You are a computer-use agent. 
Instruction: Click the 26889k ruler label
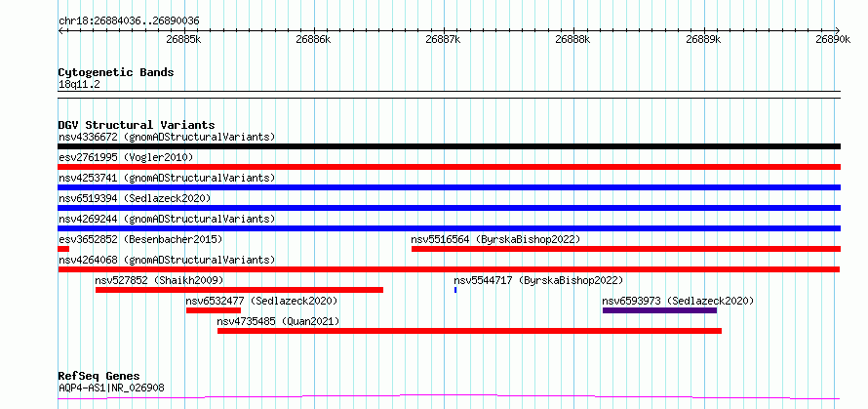click(x=703, y=39)
